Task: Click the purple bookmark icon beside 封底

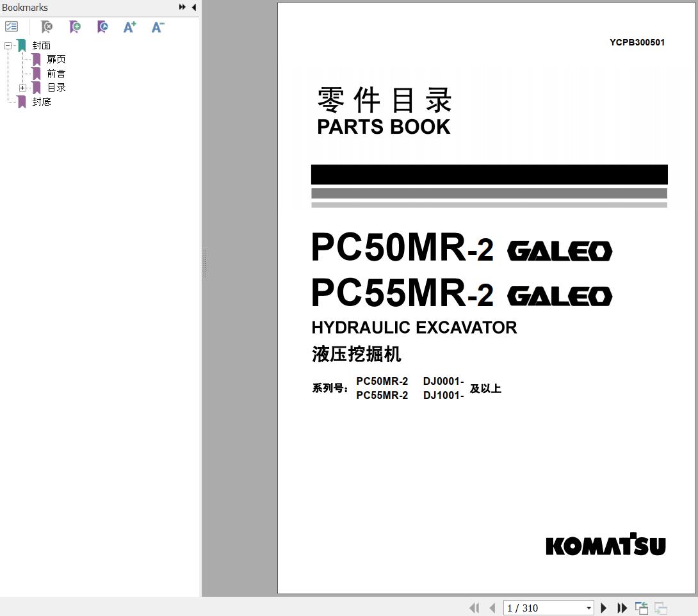Action: (x=22, y=102)
